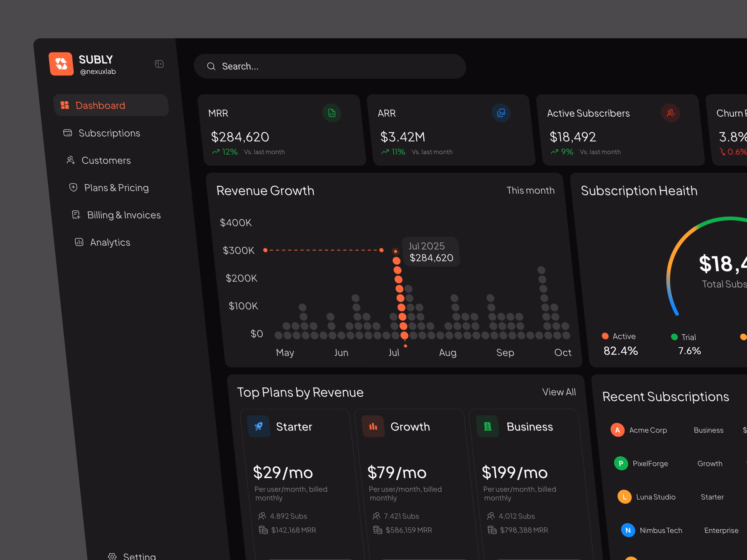This screenshot has height=560, width=747.
Task: Click into the Search field
Action: [x=330, y=66]
